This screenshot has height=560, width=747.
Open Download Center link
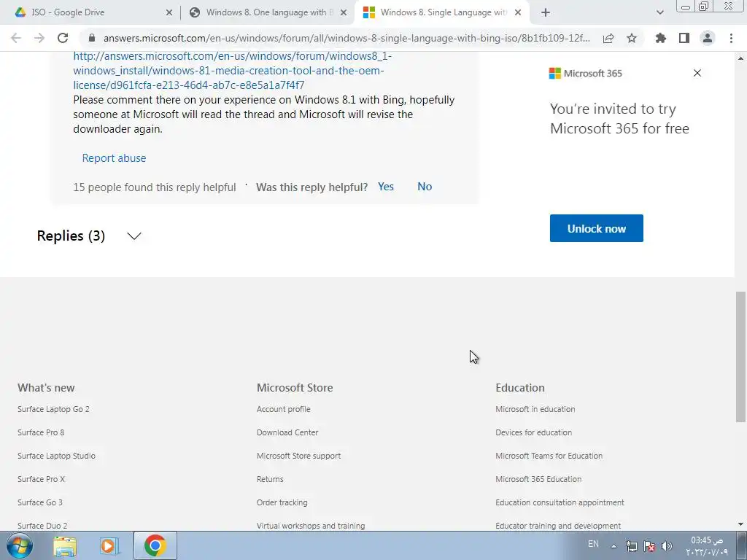[287, 432]
